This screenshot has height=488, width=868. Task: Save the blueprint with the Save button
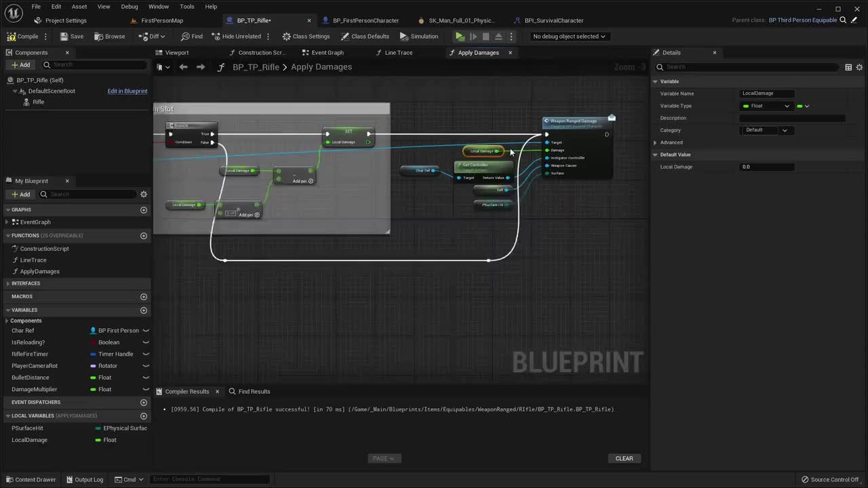(72, 37)
